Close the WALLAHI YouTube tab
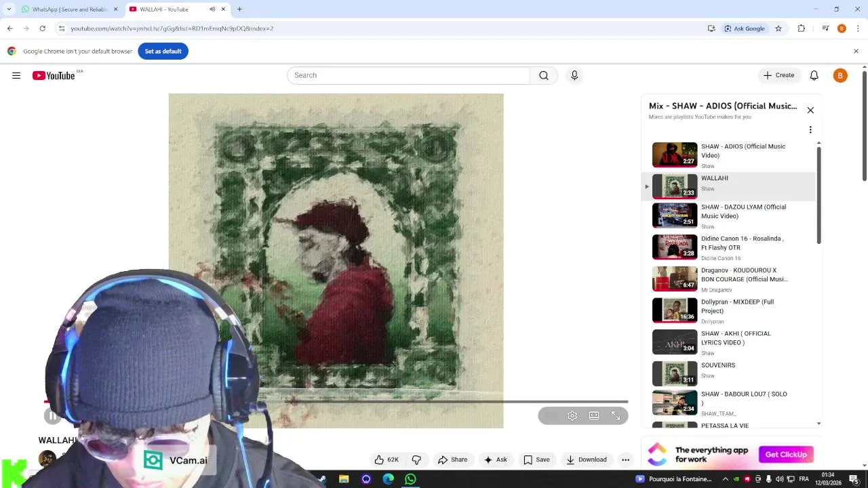The image size is (868, 488). coord(223,9)
